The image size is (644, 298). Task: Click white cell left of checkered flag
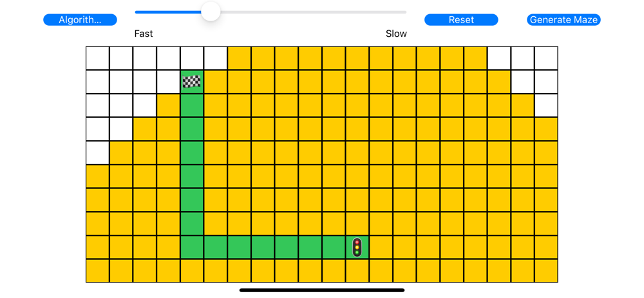tap(168, 82)
